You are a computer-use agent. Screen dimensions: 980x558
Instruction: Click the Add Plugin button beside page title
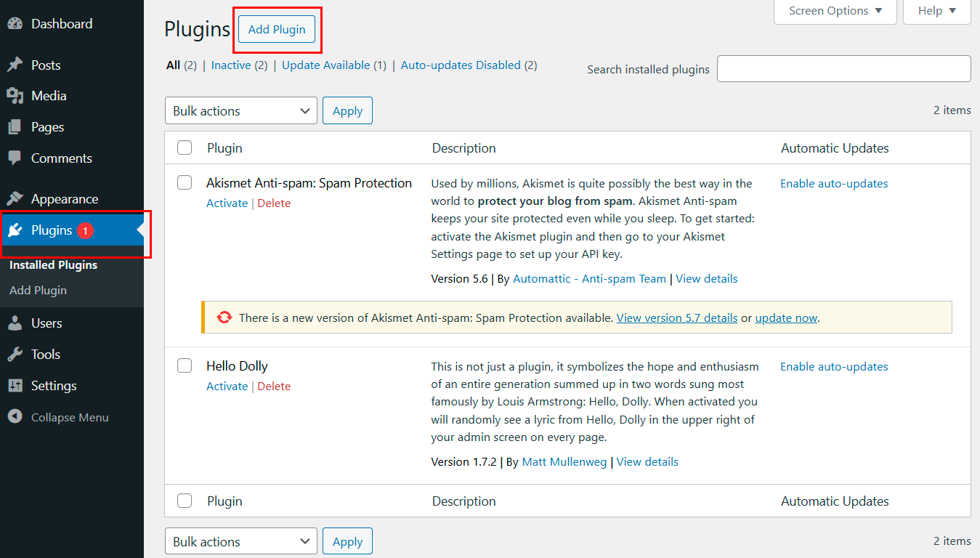pos(277,30)
